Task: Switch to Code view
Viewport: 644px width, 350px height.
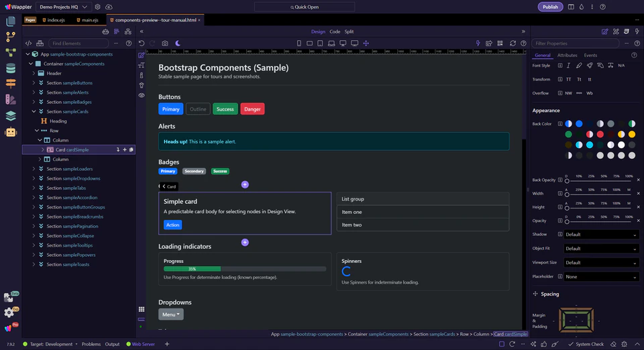Action: pyautogui.click(x=335, y=32)
